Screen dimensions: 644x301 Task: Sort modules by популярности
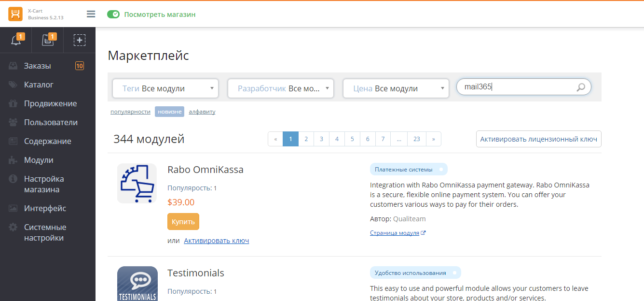pyautogui.click(x=130, y=112)
